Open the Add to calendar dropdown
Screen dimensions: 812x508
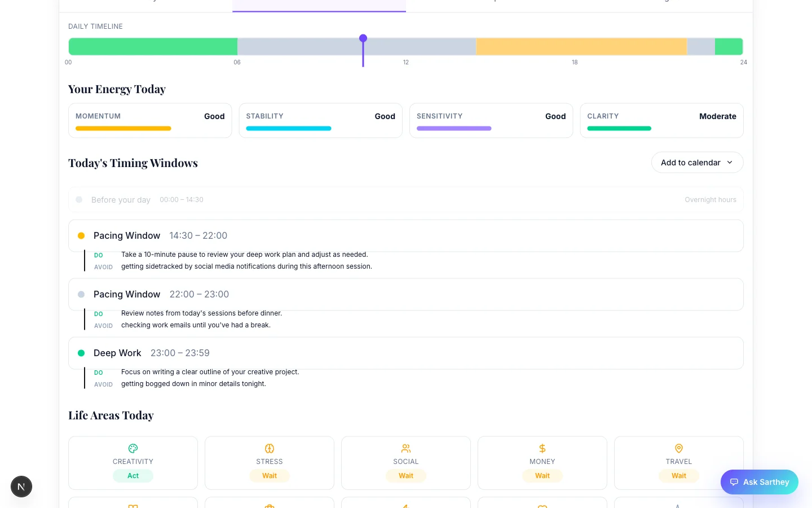pyautogui.click(x=697, y=162)
